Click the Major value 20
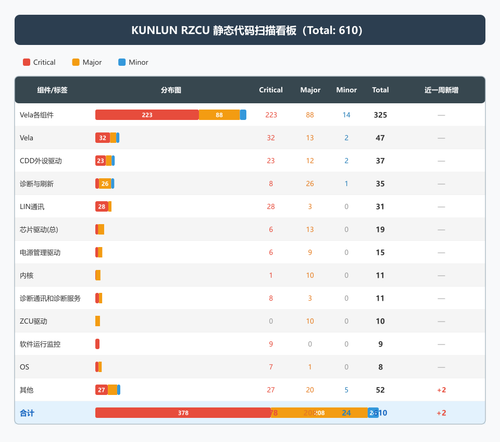The width and height of the screenshot is (500, 442). pos(310,390)
